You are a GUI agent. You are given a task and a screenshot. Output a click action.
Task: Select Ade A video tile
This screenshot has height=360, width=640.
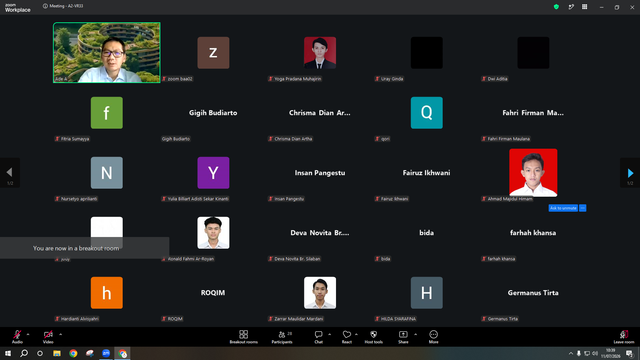point(107,53)
